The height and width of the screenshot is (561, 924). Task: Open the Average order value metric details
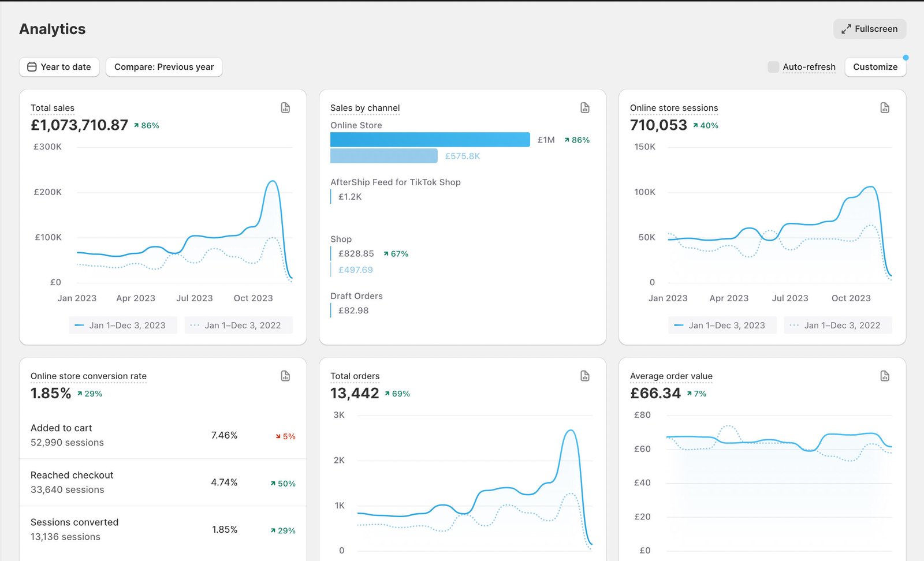tap(671, 376)
